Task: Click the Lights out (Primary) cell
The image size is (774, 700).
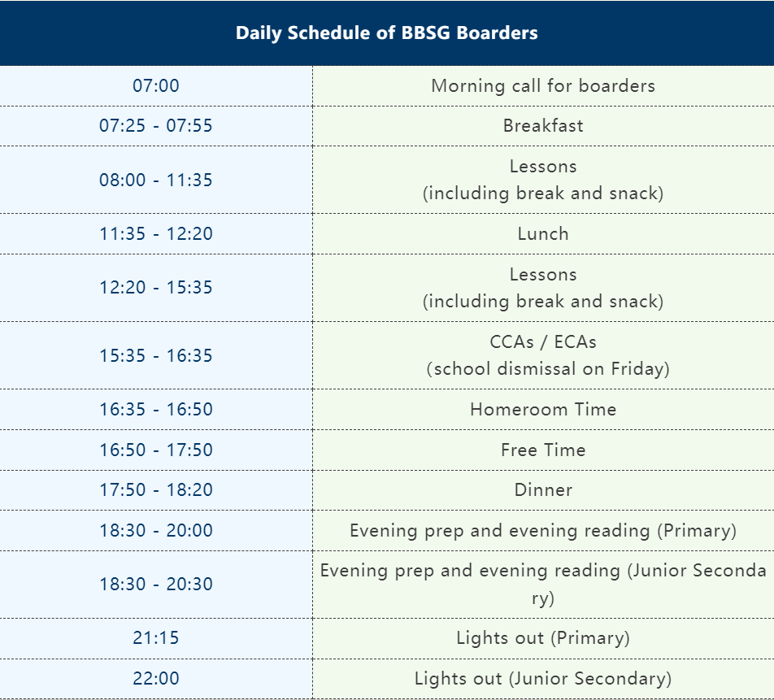Action: (x=543, y=638)
